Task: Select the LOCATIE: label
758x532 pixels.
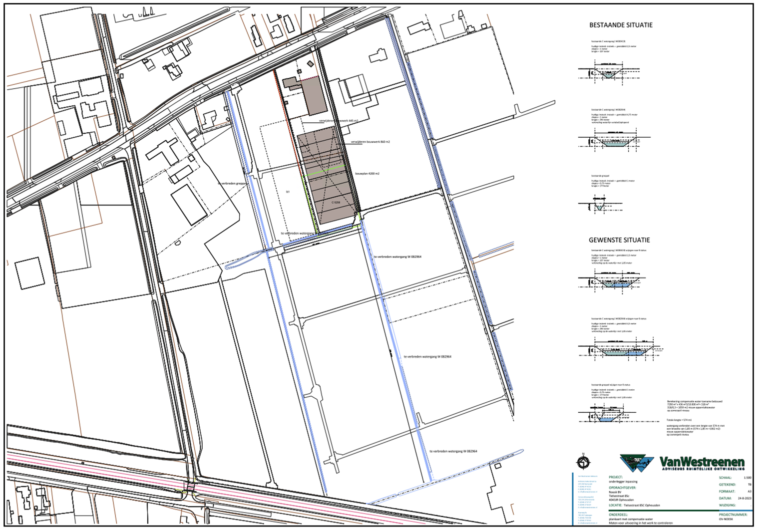Action: (x=616, y=506)
